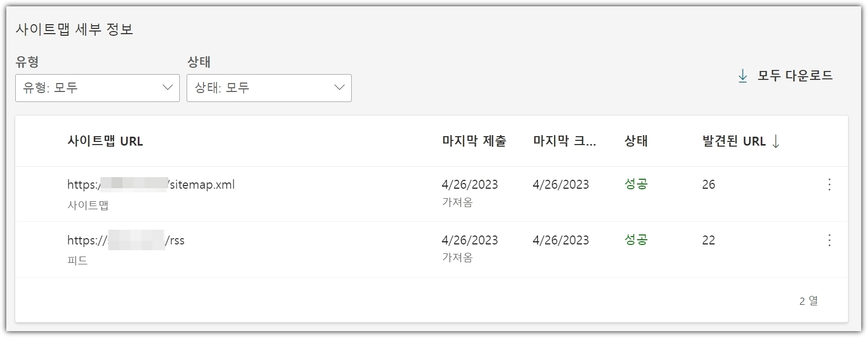Expand the sitemap.xml row options menu
Image resolution: width=868 pixels, height=338 pixels.
pyautogui.click(x=829, y=185)
